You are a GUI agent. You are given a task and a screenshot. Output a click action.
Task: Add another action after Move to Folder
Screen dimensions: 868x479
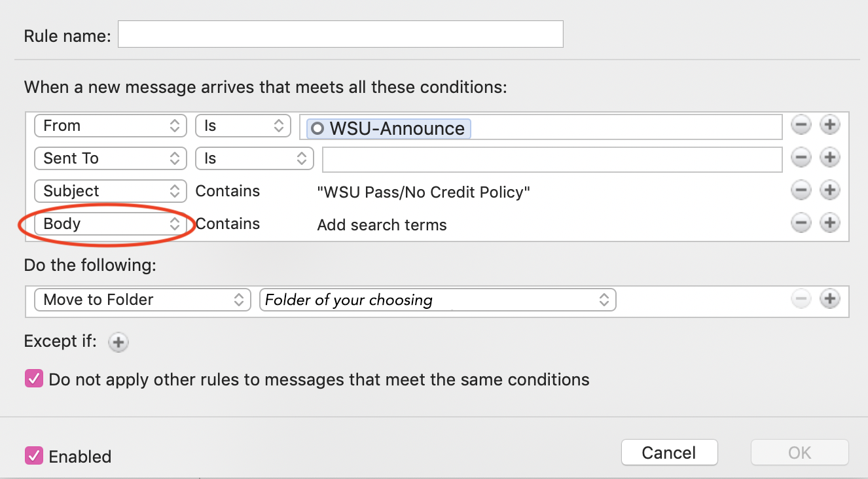(829, 299)
